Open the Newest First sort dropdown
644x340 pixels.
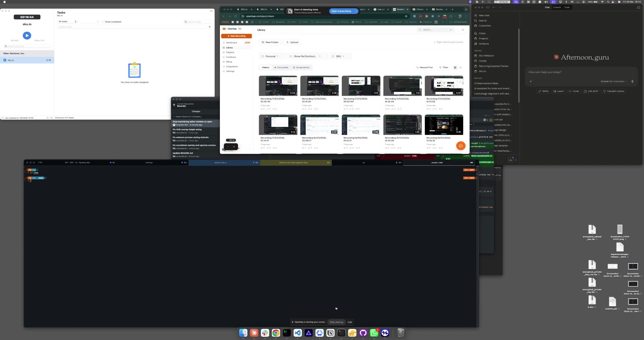pos(425,67)
